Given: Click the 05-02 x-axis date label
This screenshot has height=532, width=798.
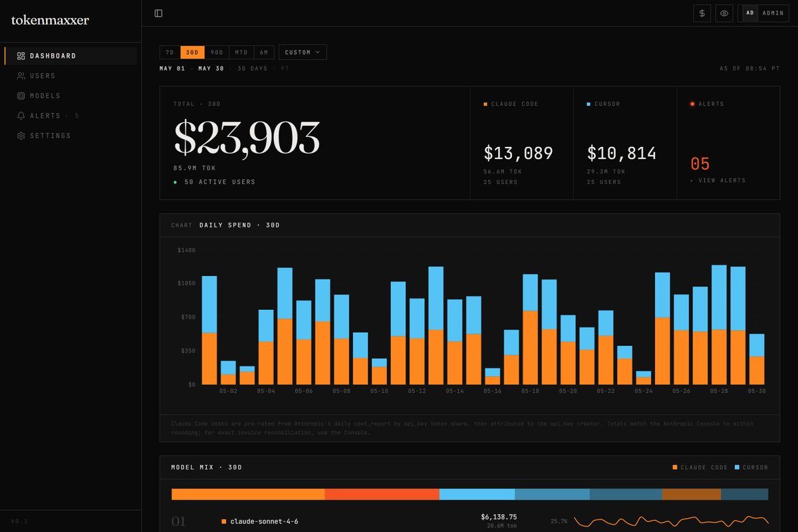Looking at the screenshot, I should pyautogui.click(x=228, y=391).
